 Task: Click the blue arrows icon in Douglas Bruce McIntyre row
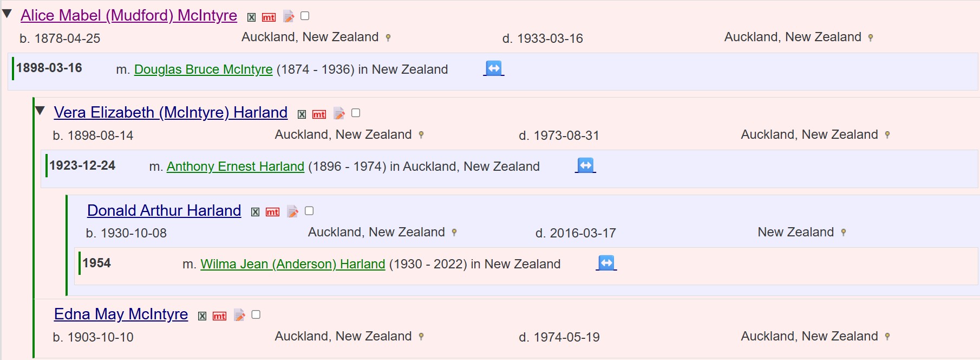(493, 68)
